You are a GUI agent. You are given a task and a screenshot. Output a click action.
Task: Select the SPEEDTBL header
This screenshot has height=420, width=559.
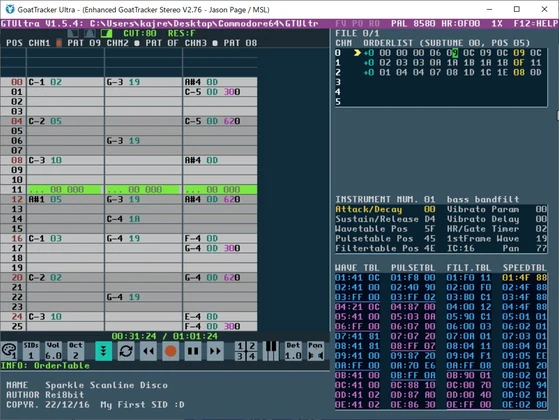(524, 268)
